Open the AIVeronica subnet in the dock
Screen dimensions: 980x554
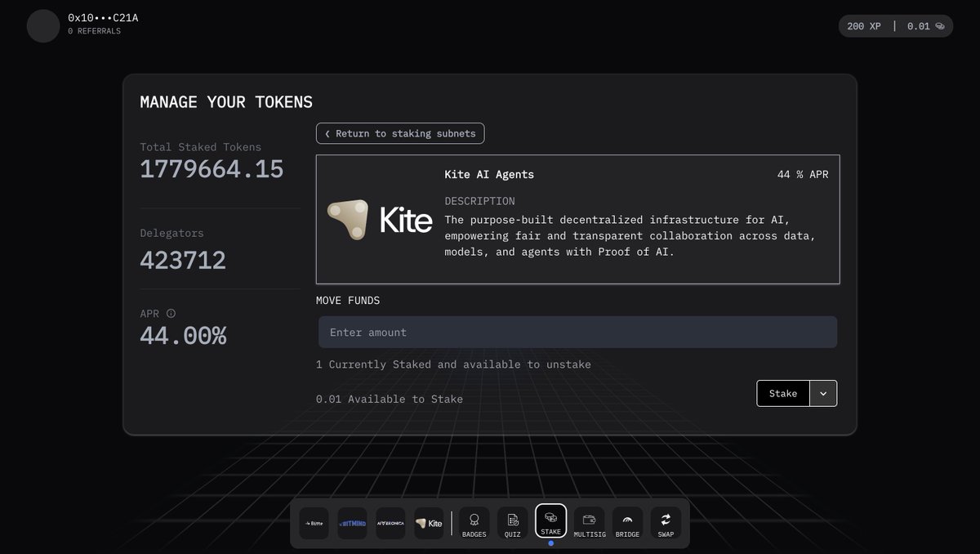(x=390, y=523)
